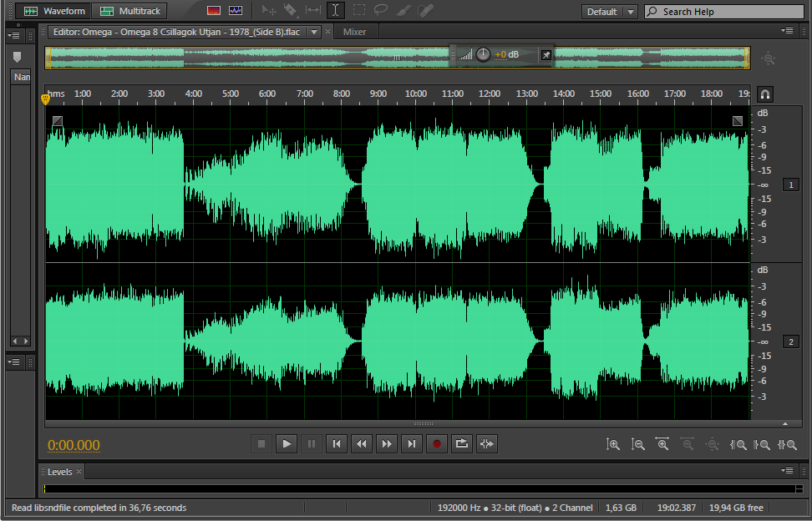This screenshot has width=812, height=521.
Task: Open the Levels panel options menu
Action: [x=787, y=470]
